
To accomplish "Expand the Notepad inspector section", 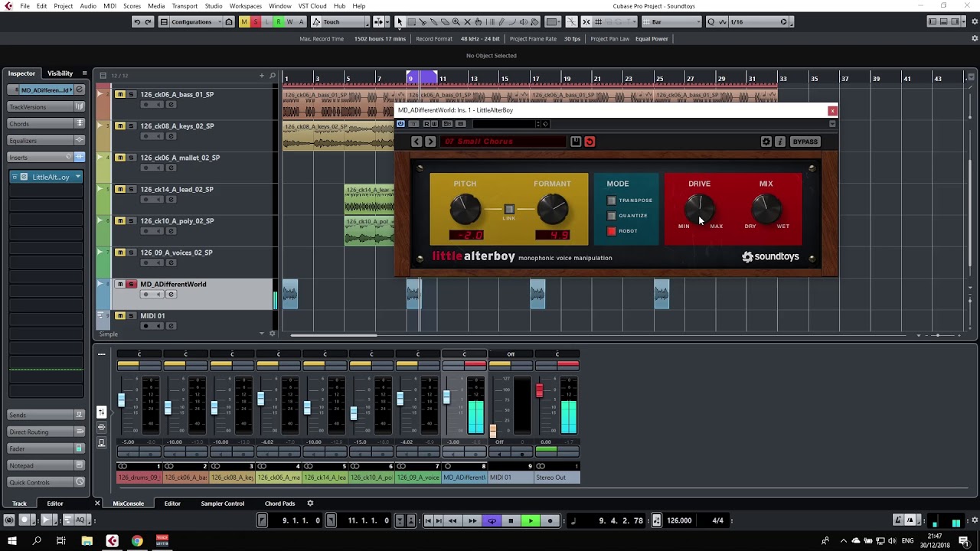I will pyautogui.click(x=45, y=465).
